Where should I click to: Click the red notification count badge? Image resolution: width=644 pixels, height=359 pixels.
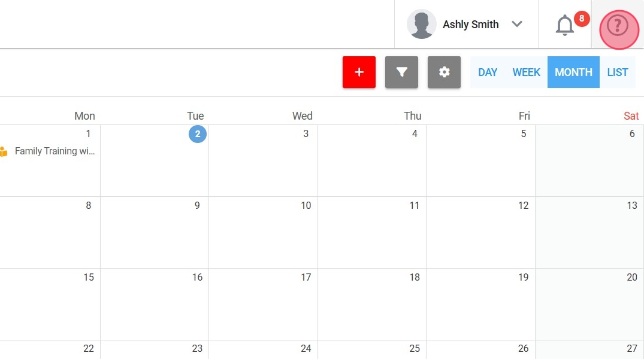581,19
